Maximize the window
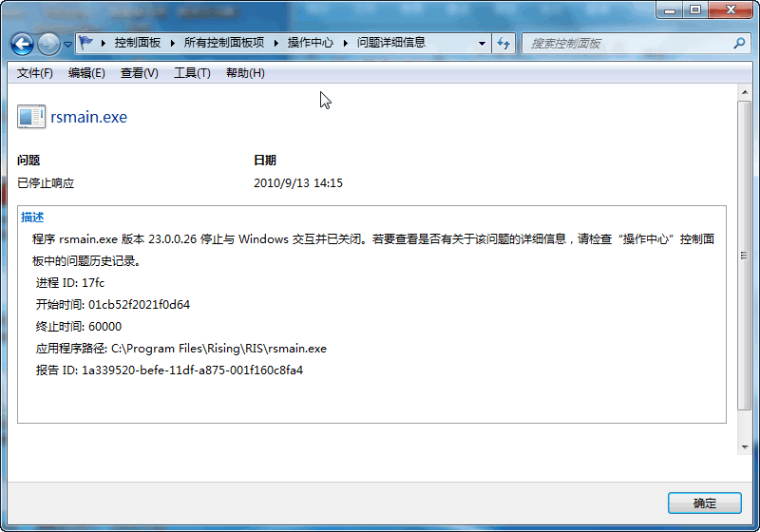The image size is (760, 532). pyautogui.click(x=695, y=9)
